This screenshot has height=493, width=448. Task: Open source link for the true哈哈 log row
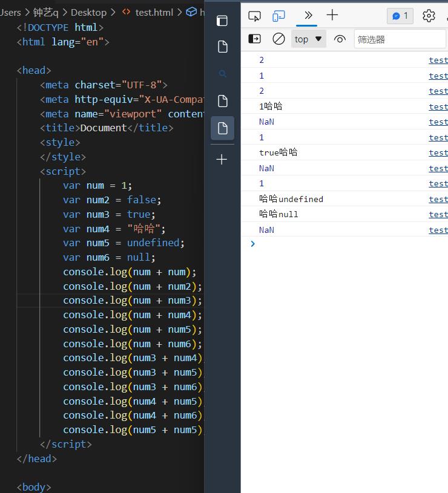pos(438,153)
